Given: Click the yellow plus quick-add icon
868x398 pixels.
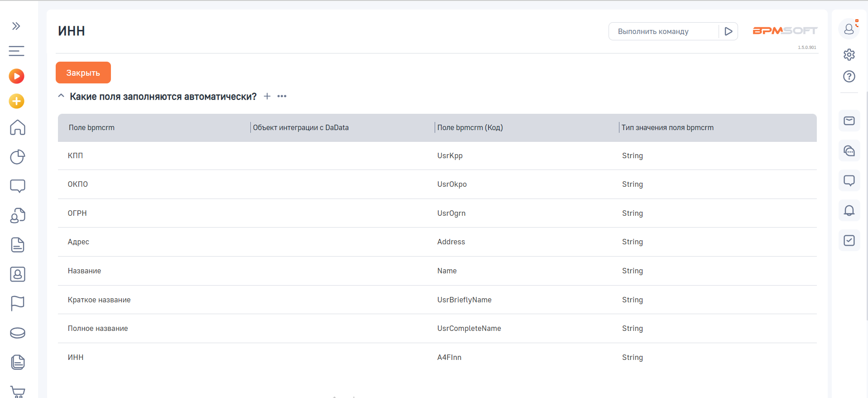Looking at the screenshot, I should [x=17, y=101].
